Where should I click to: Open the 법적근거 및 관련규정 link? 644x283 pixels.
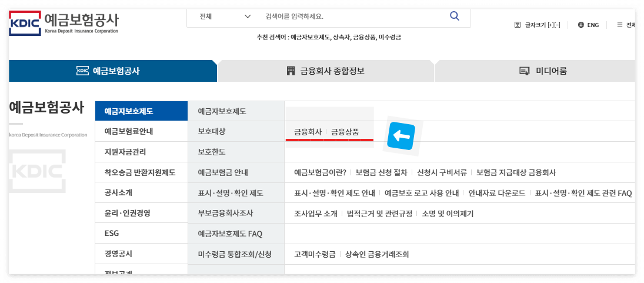pyautogui.click(x=379, y=213)
